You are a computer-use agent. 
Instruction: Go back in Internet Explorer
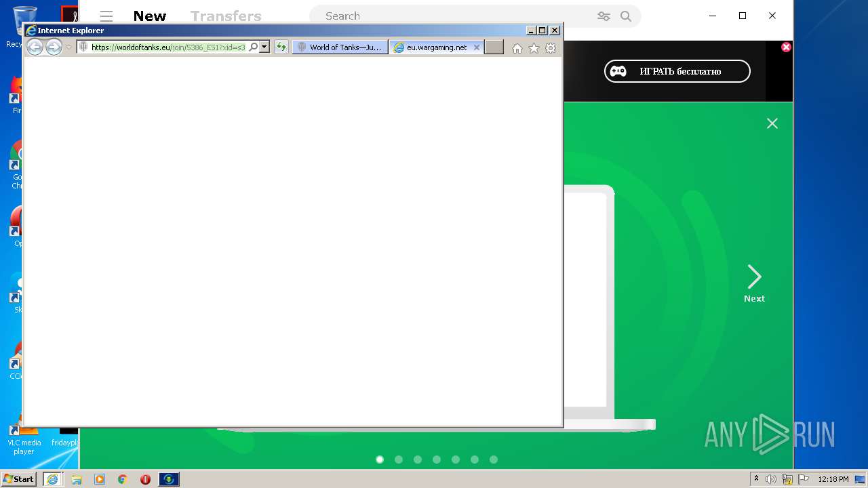[35, 47]
